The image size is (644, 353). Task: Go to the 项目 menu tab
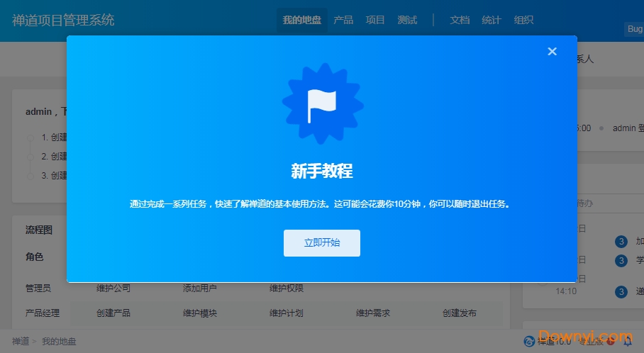(x=375, y=20)
